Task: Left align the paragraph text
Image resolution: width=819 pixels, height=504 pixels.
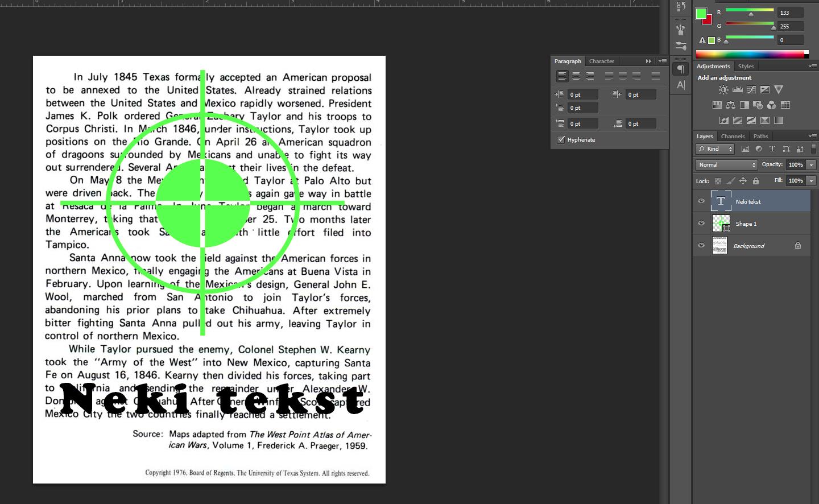Action: [x=562, y=76]
